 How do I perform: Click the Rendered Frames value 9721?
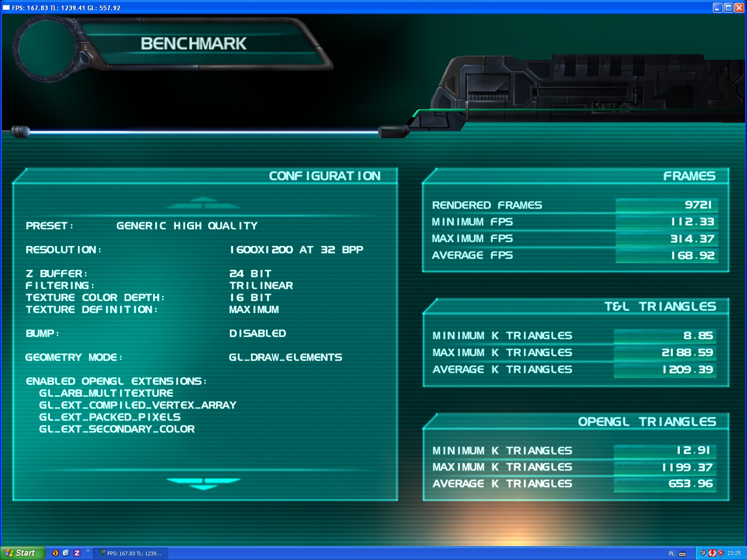tap(698, 205)
